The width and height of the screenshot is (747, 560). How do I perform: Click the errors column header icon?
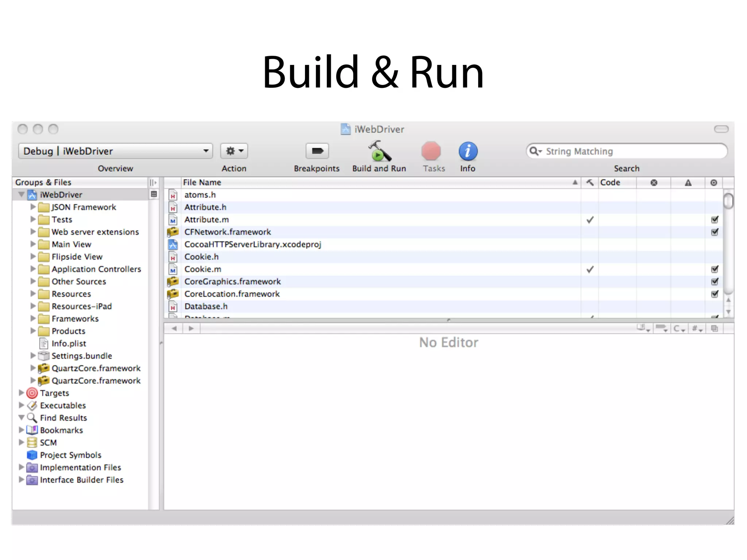pos(654,182)
